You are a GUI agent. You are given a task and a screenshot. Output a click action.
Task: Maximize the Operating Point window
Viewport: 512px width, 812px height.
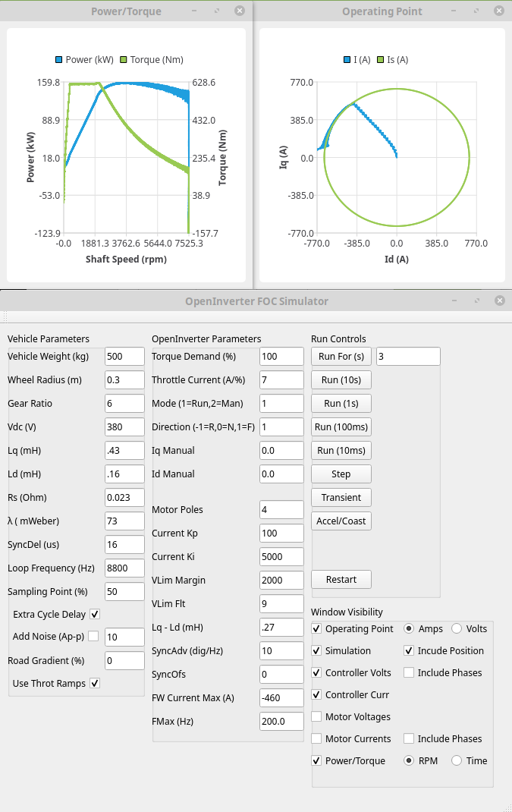476,11
